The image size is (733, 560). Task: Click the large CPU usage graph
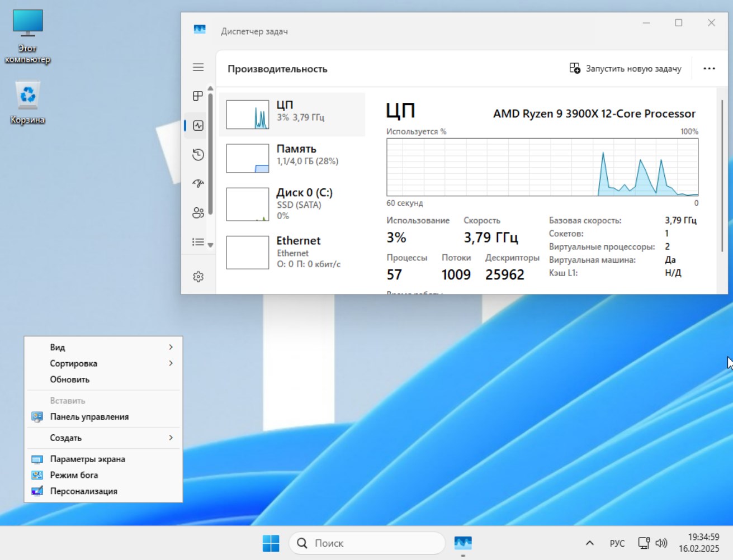coord(542,167)
